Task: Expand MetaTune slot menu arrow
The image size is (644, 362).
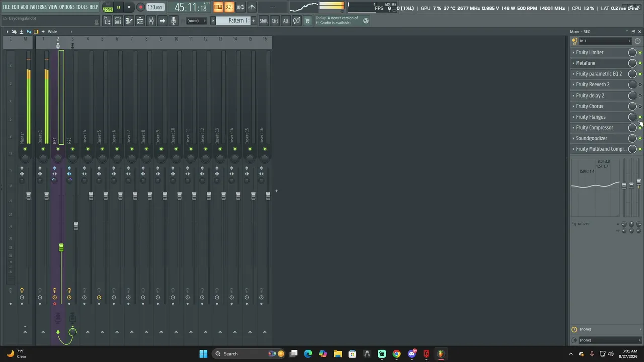Action: (x=573, y=63)
